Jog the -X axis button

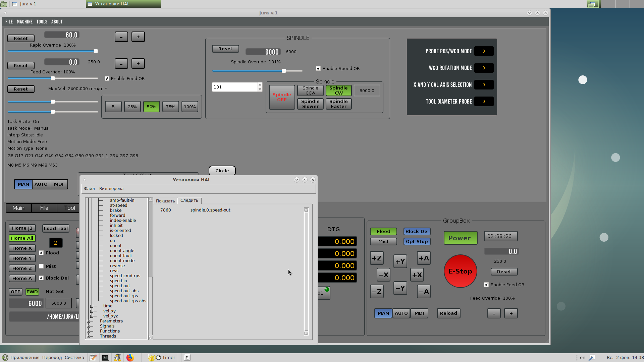point(383,275)
